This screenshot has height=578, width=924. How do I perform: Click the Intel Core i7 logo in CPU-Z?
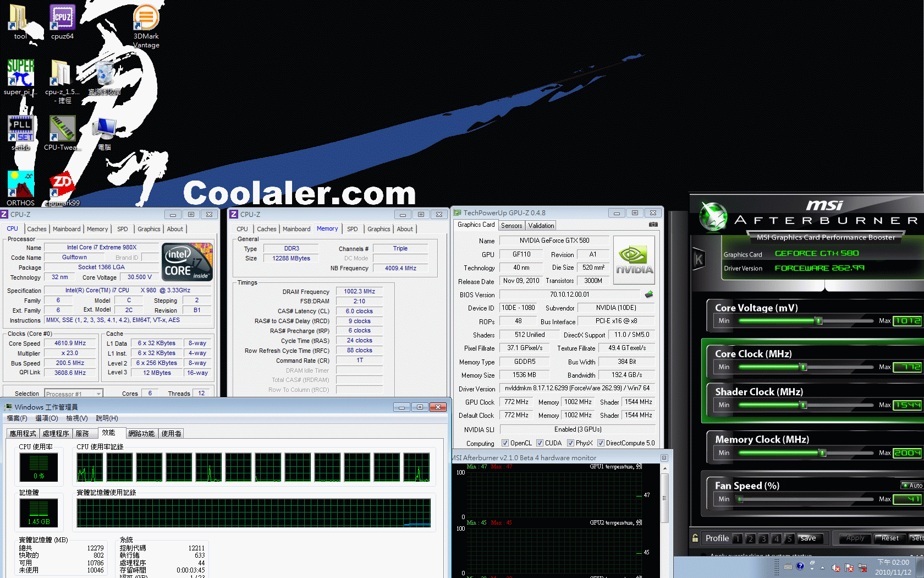(x=188, y=262)
